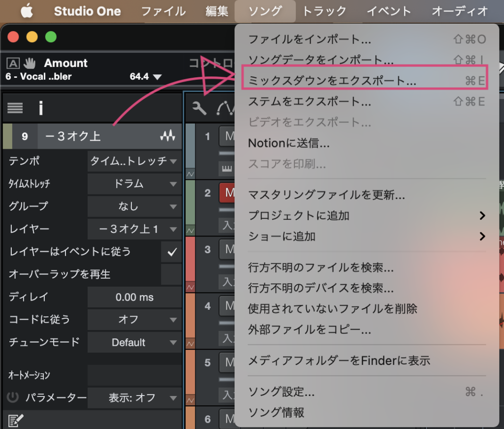
Task: Choose ステムをエクスポート from the menu
Action: pyautogui.click(x=310, y=102)
